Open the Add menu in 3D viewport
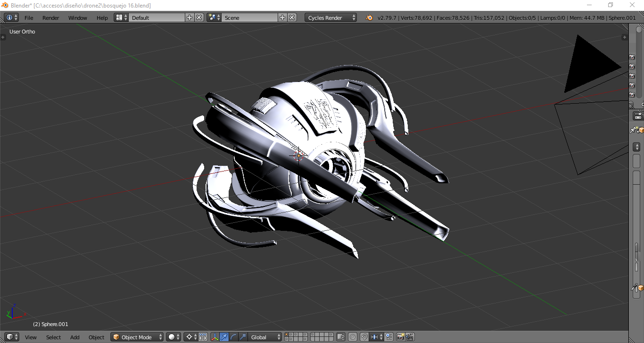This screenshot has width=644, height=343. point(75,337)
